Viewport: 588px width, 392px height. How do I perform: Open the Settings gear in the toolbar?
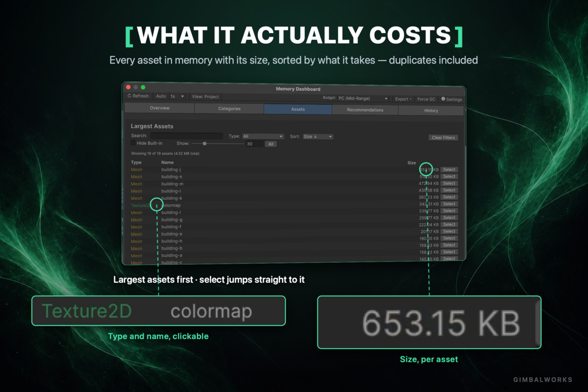[x=451, y=99]
